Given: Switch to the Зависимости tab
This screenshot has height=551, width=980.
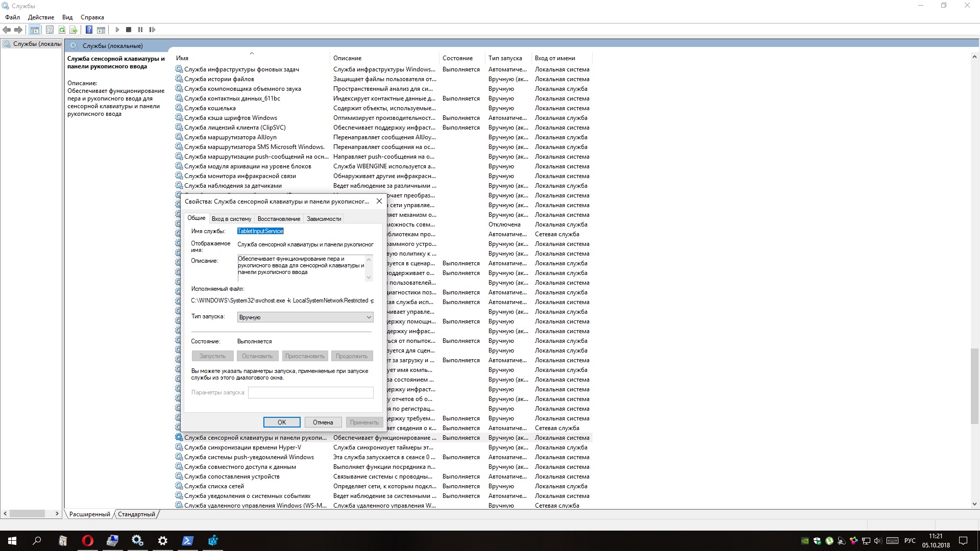Looking at the screenshot, I should 324,219.
